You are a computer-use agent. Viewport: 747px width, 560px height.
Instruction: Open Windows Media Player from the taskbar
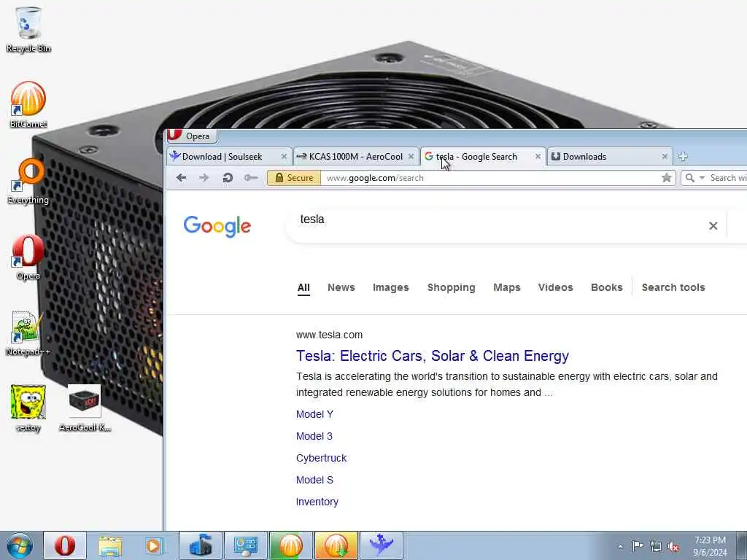155,545
